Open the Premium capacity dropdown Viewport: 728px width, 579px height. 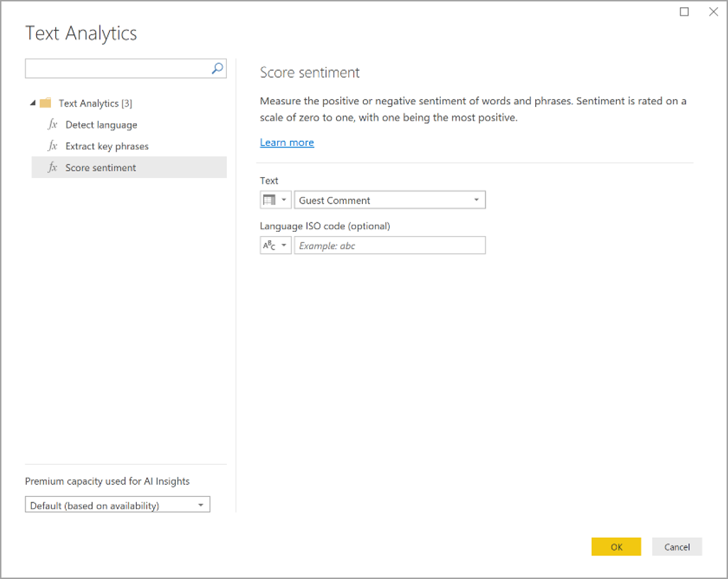[118, 505]
